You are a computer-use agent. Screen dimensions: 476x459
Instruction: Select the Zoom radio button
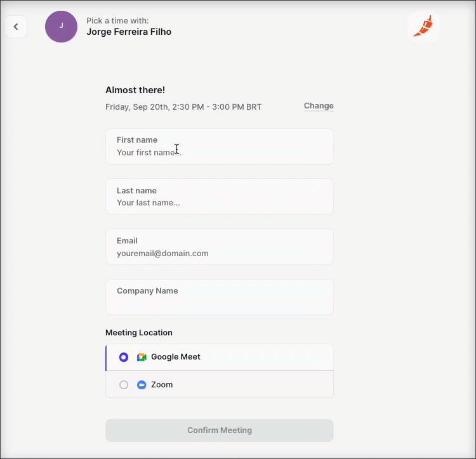coord(124,385)
